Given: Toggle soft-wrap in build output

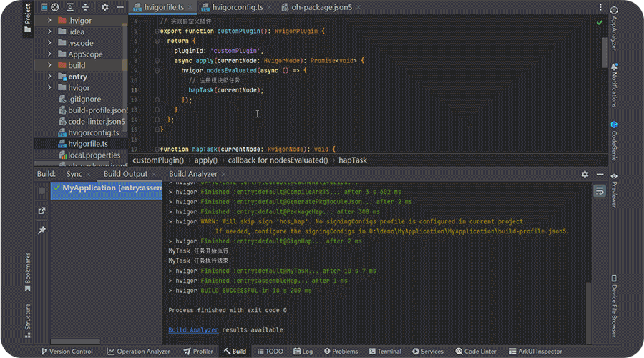Looking at the screenshot, I should [x=600, y=190].
